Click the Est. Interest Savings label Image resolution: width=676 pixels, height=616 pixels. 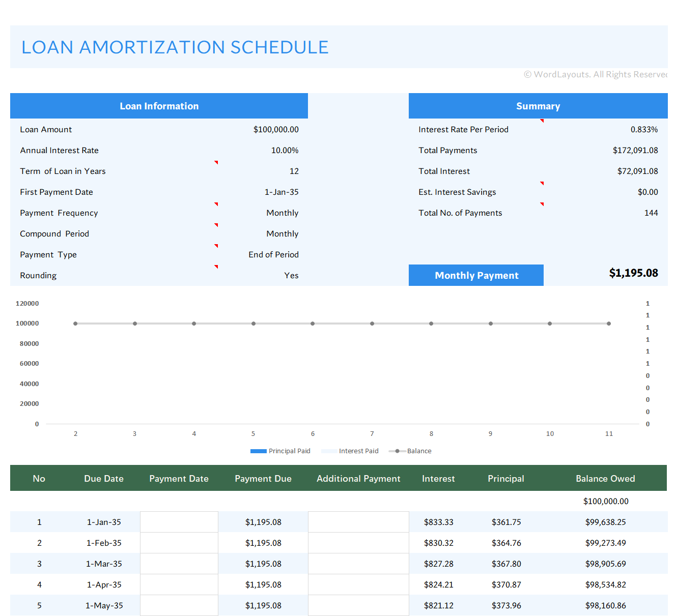(x=457, y=192)
